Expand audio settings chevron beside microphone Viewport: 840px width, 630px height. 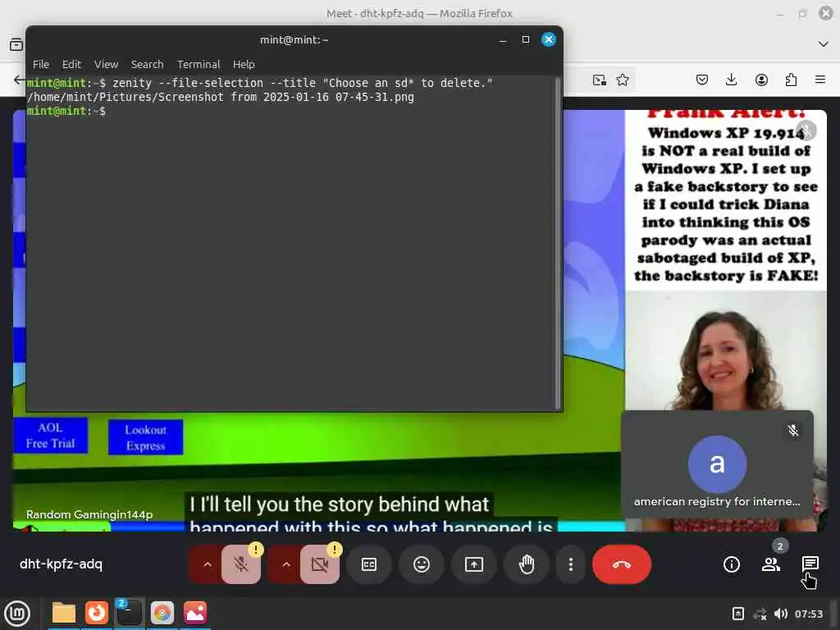tap(208, 564)
